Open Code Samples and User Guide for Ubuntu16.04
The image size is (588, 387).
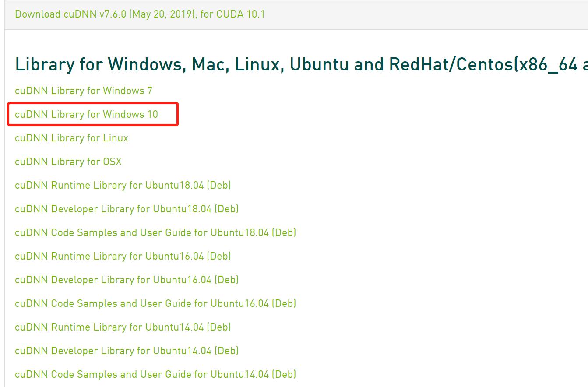(x=155, y=303)
